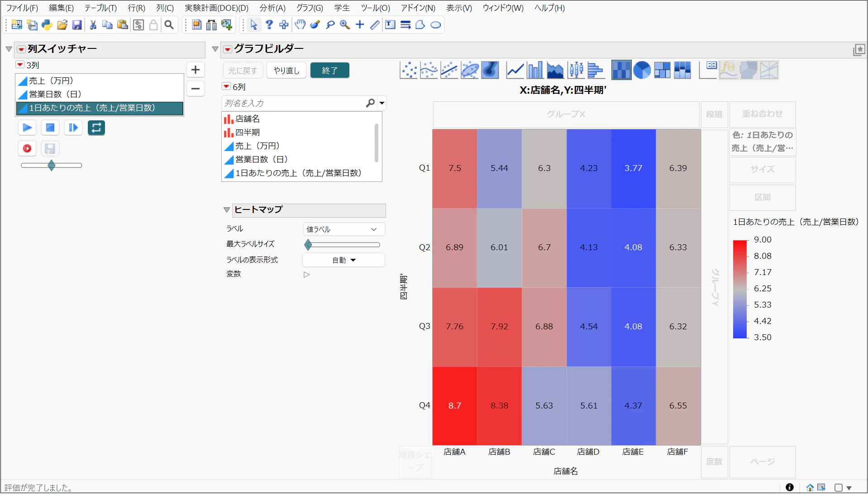The width and height of the screenshot is (868, 494).
Task: Choose the Histogram element icon
Action: click(x=596, y=70)
